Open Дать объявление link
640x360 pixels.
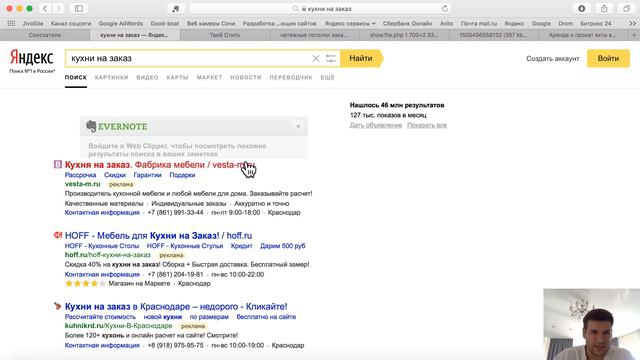coord(376,125)
